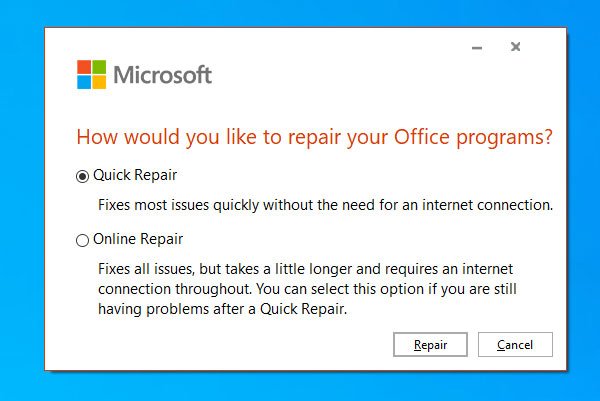
Task: Select the Online Repair radio button
Action: (82, 240)
